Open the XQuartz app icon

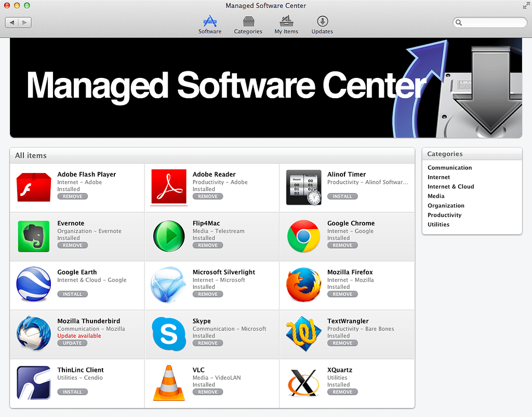(303, 383)
